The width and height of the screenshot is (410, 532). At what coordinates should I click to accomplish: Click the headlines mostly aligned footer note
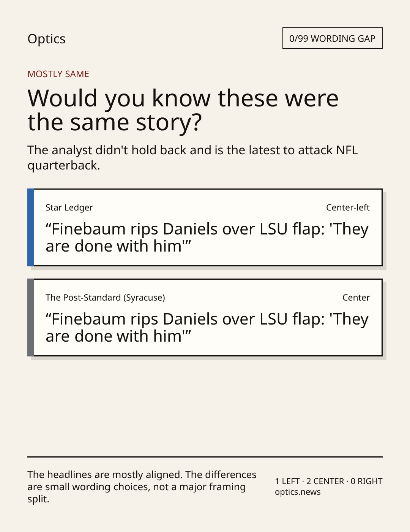tap(142, 487)
